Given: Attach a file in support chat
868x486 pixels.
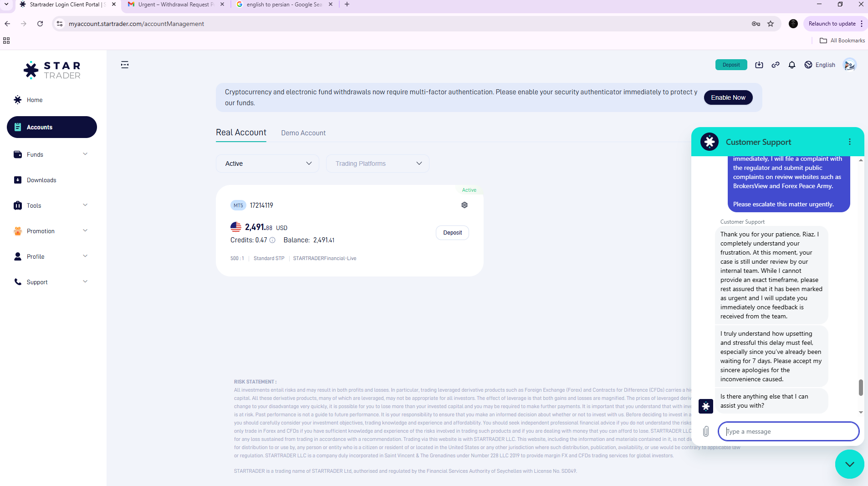Looking at the screenshot, I should point(706,431).
